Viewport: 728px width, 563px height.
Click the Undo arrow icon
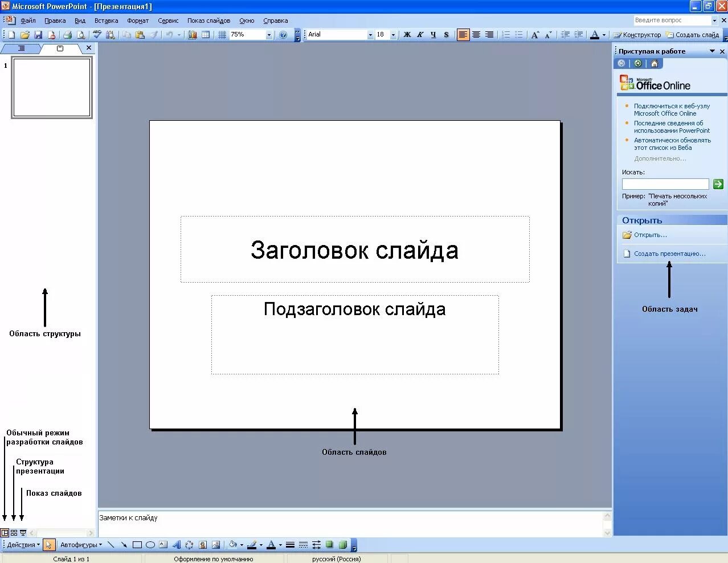(169, 35)
